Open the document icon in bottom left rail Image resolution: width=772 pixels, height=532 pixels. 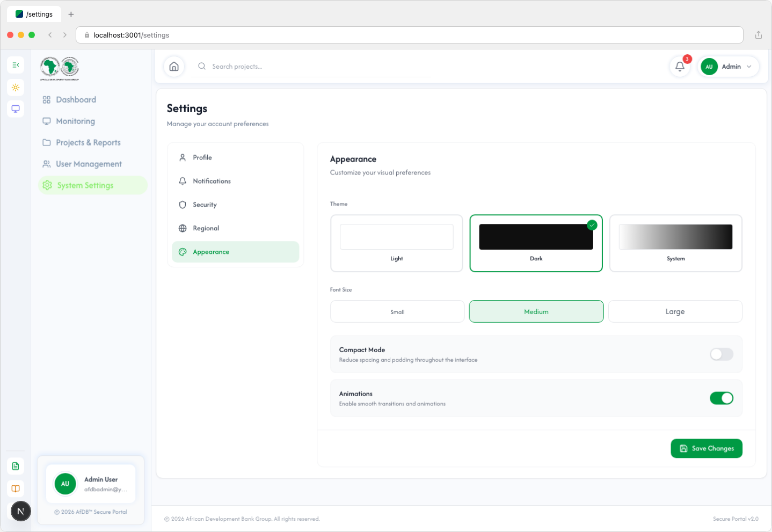[x=16, y=466]
